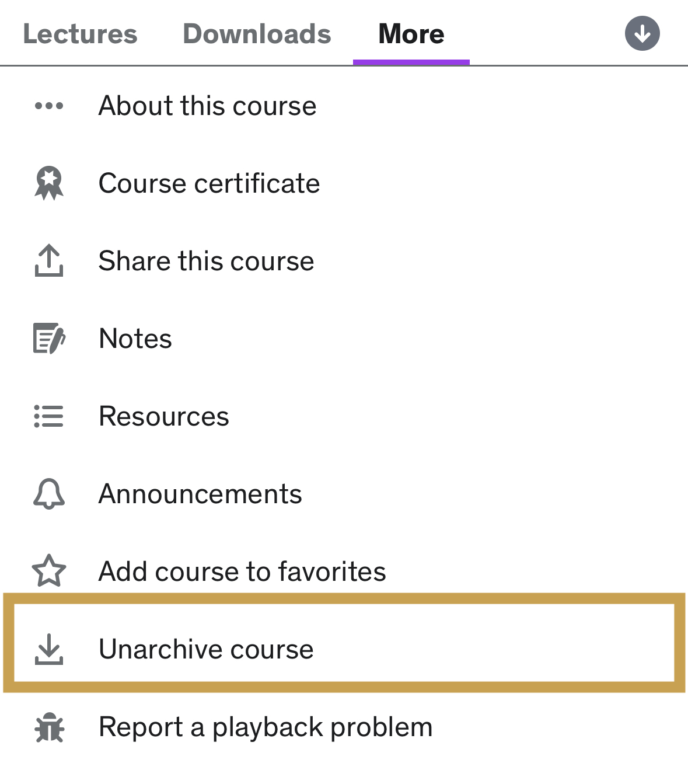This screenshot has width=688, height=784.
Task: Click the Notes pencil icon
Action: 49,339
